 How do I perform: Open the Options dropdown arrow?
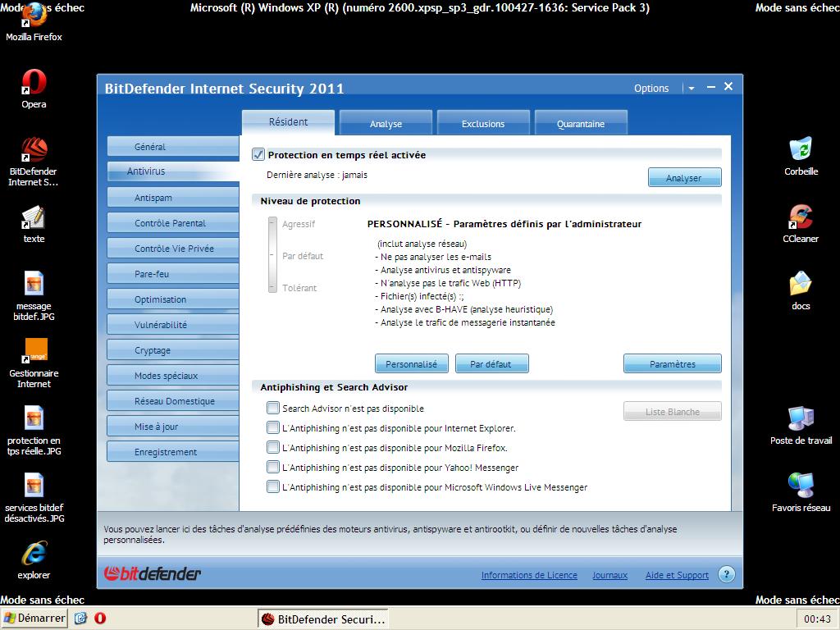692,89
